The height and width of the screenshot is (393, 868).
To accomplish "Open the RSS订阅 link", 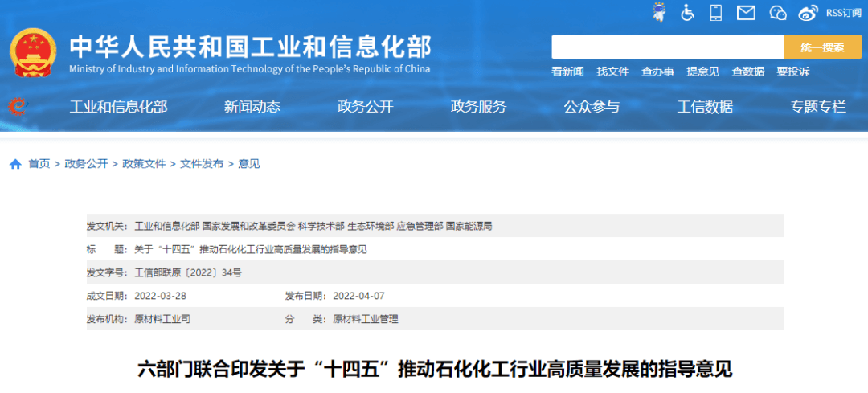I will click(843, 12).
